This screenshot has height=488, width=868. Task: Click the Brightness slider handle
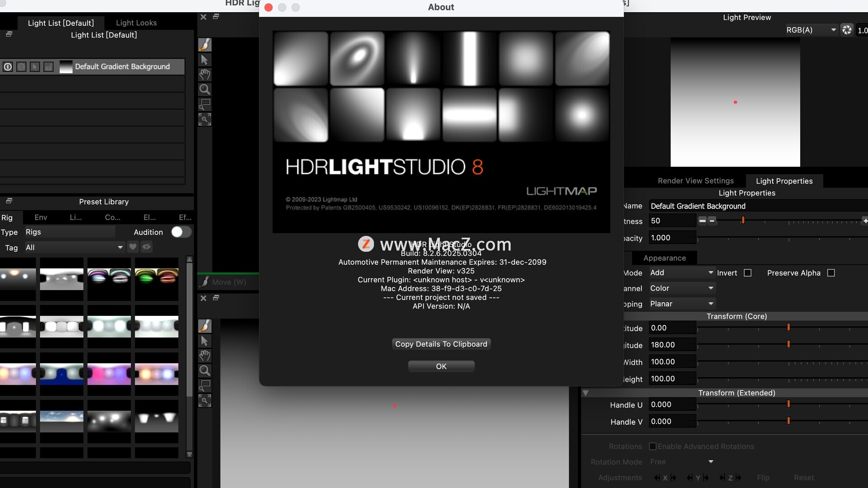point(743,220)
